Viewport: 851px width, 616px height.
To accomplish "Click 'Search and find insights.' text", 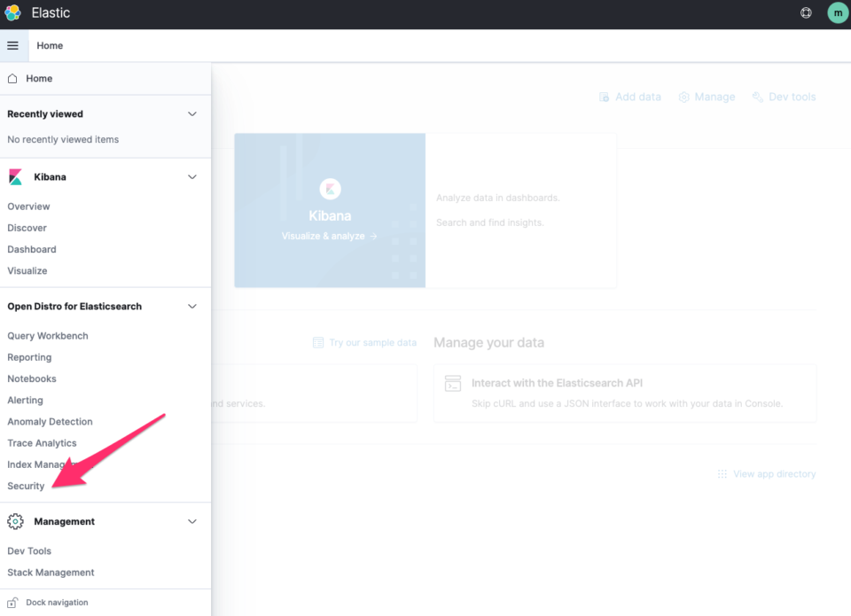I will point(489,222).
